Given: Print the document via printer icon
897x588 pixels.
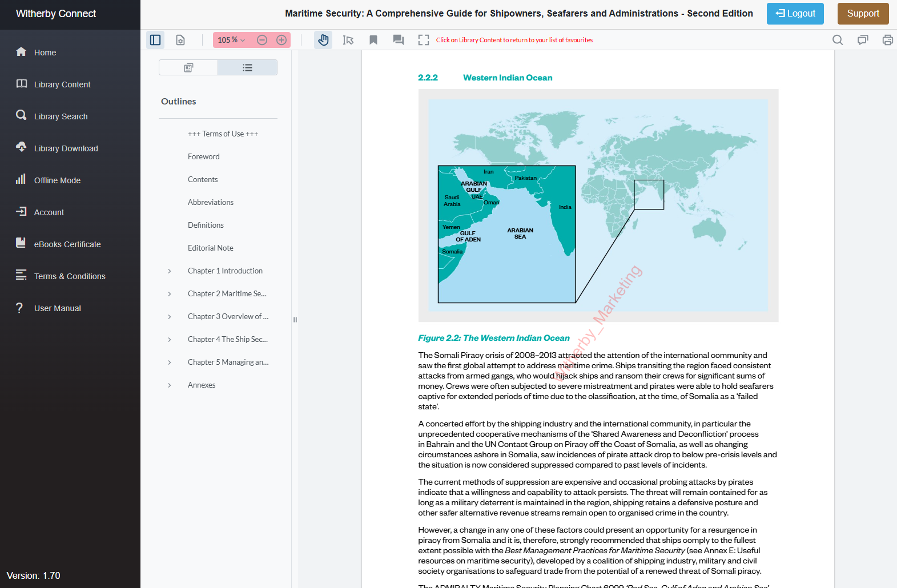Looking at the screenshot, I should (888, 40).
